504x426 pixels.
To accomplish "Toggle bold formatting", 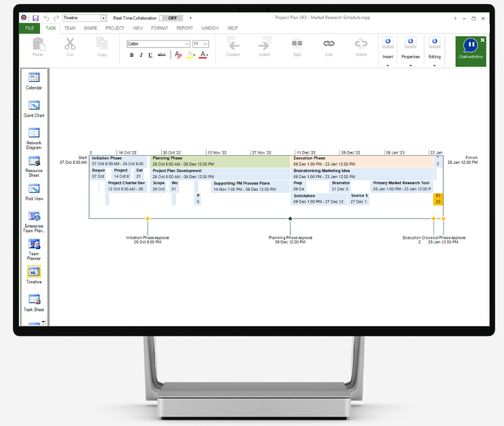I will pos(131,55).
